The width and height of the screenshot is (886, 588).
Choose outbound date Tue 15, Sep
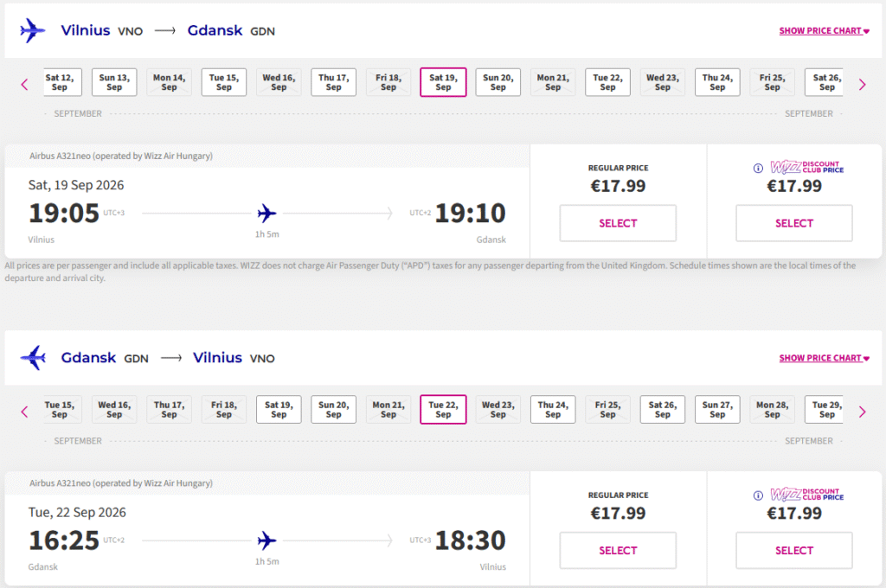(223, 82)
